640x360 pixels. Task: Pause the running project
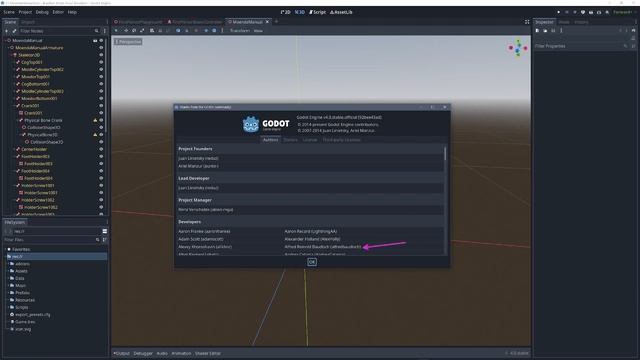click(x=567, y=12)
